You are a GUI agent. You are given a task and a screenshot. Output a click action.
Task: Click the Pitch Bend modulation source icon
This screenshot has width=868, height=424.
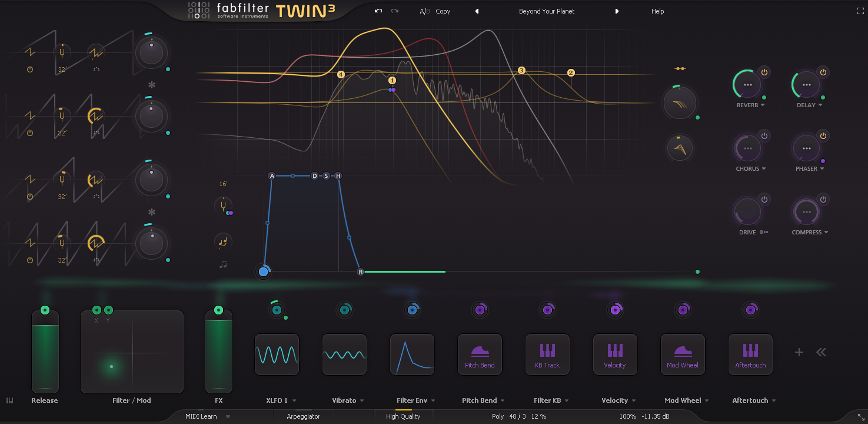tap(480, 355)
